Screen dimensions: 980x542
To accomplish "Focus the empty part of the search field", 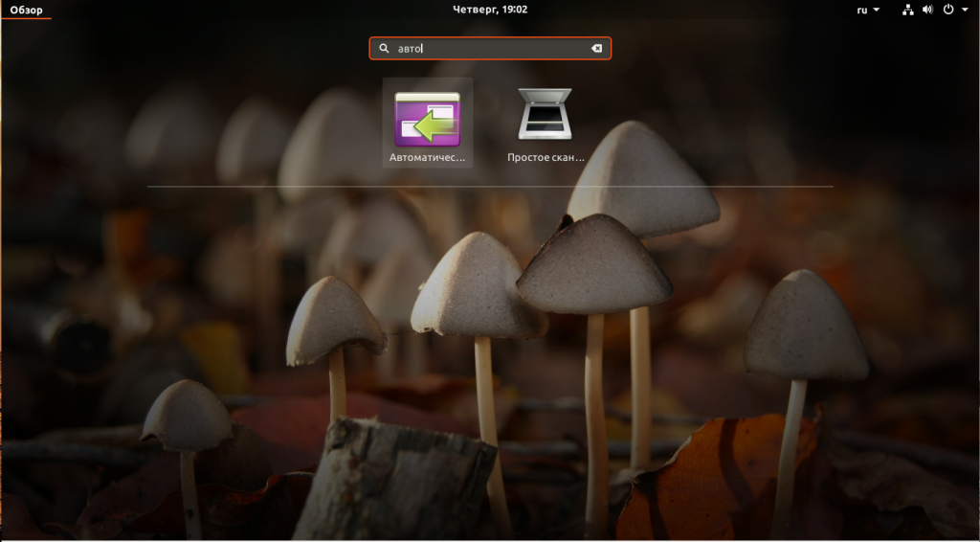I will (x=506, y=48).
